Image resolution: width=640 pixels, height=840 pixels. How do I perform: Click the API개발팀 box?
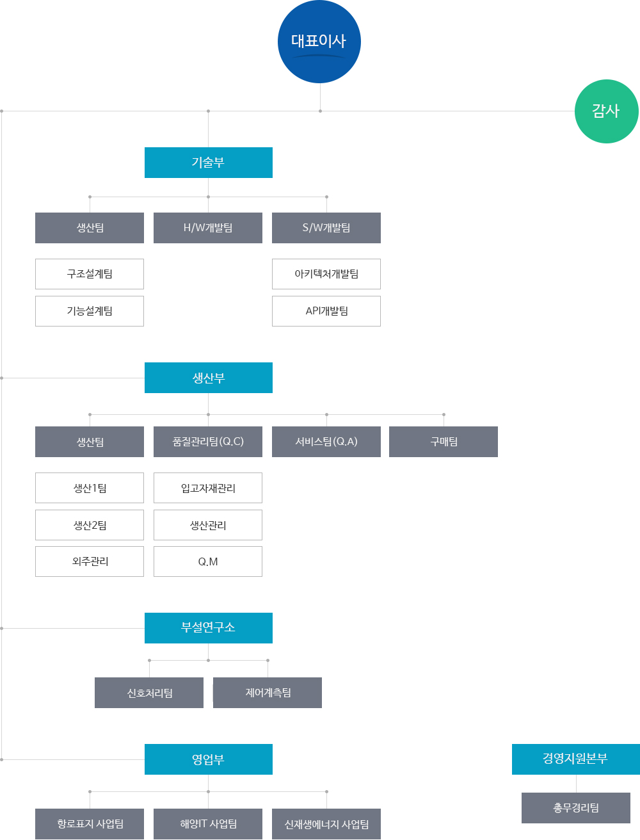(326, 311)
